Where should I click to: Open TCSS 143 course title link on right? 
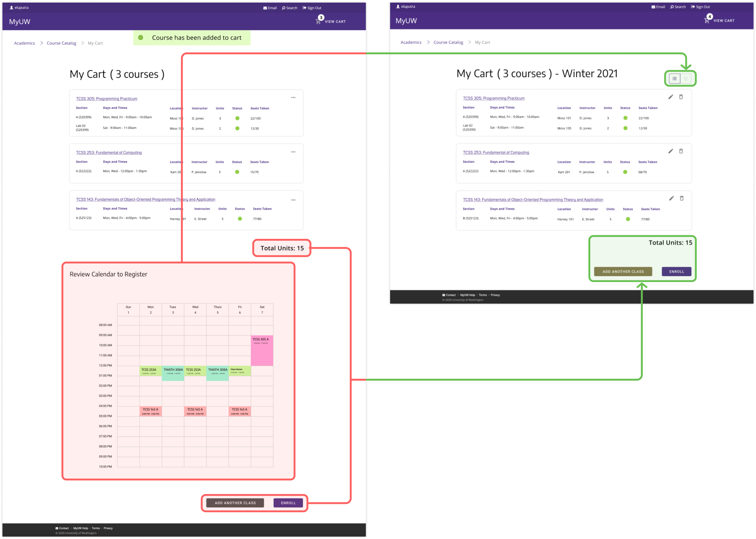point(533,200)
